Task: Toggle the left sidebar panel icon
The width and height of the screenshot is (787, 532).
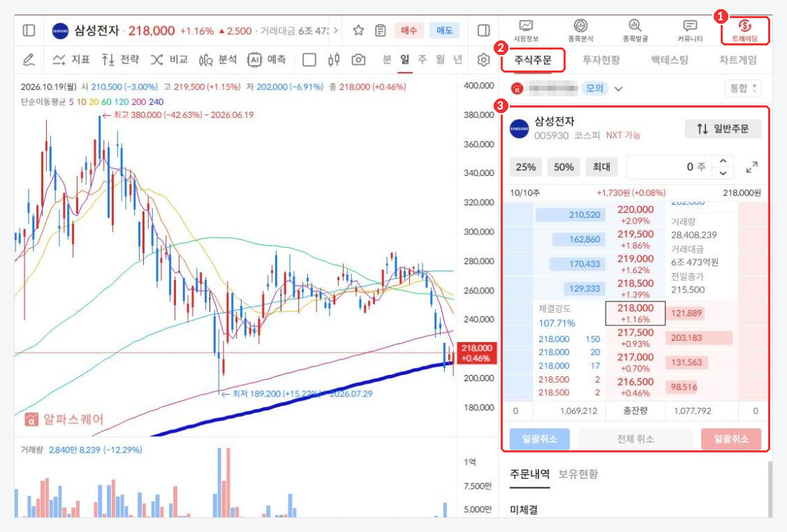Action: coord(29,31)
